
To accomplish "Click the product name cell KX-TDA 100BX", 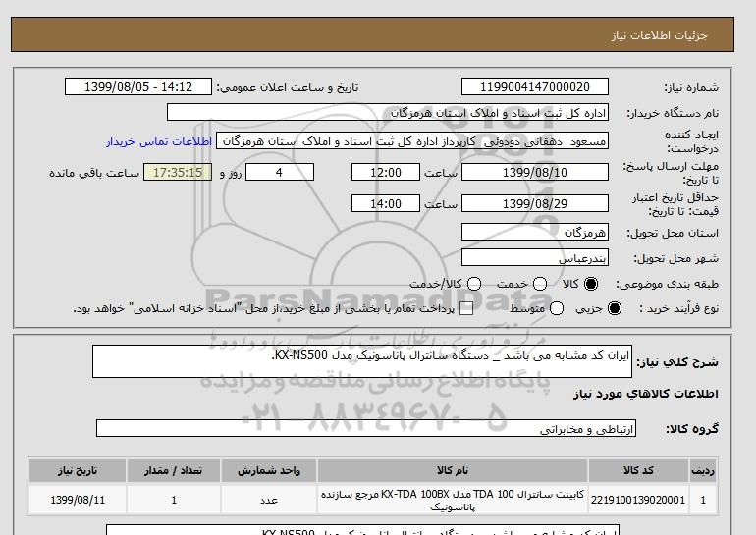I will pos(453,500).
